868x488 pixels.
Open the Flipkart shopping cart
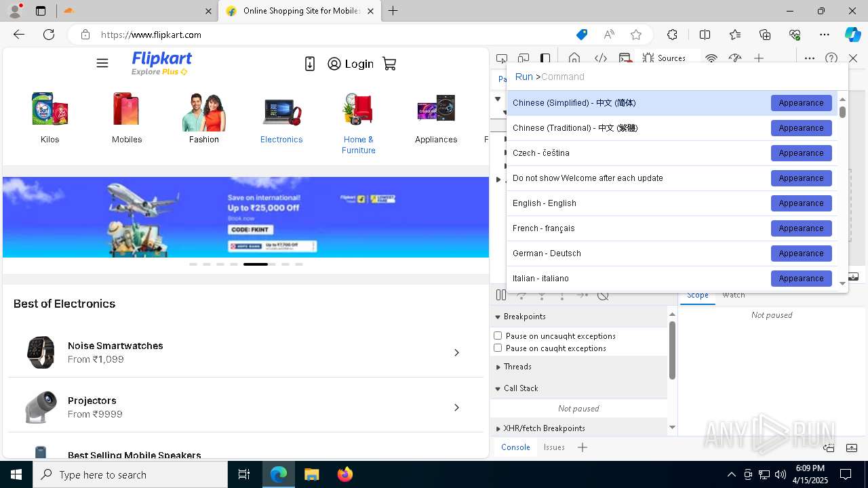click(x=389, y=64)
